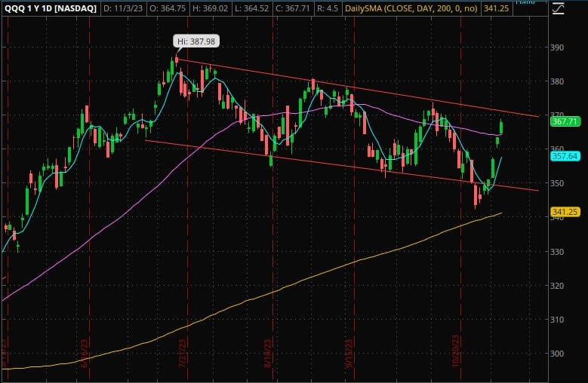Click the 7/21/23 expiration date marker
This screenshot has height=383, width=588.
pyautogui.click(x=183, y=353)
